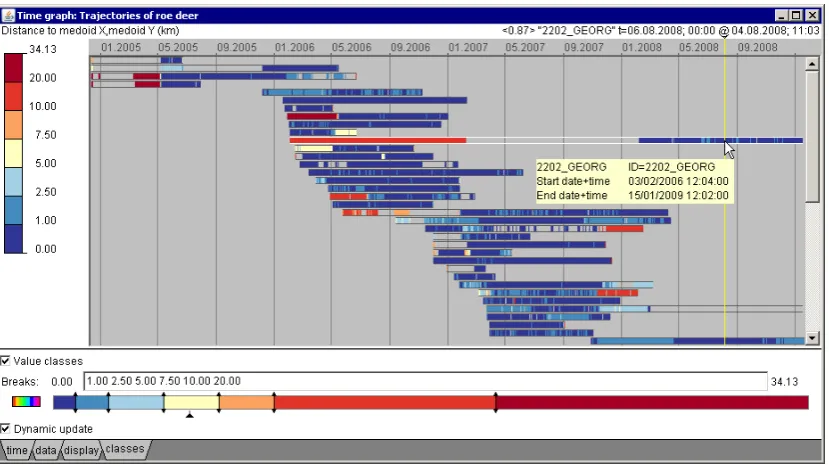
Task: Click scroll down arrow of graph scrollbar
Action: coord(812,338)
